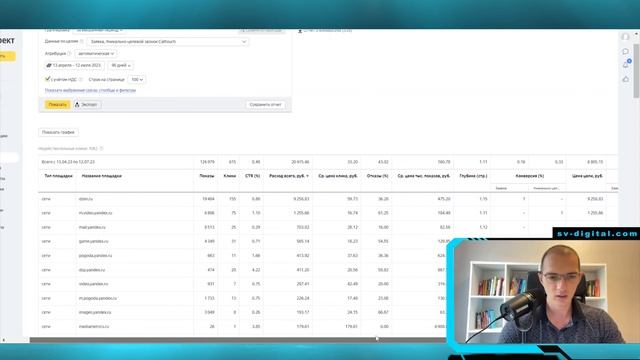Click the calendar icon in date field

[x=49, y=65]
